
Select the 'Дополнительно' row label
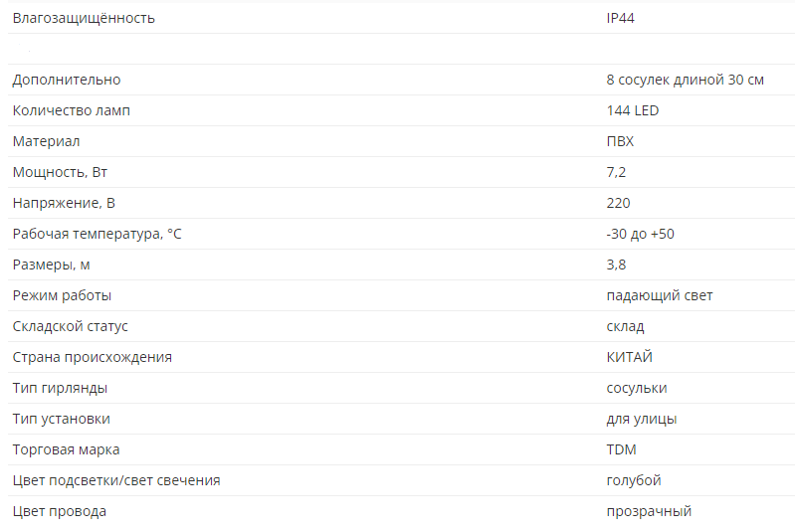click(67, 80)
